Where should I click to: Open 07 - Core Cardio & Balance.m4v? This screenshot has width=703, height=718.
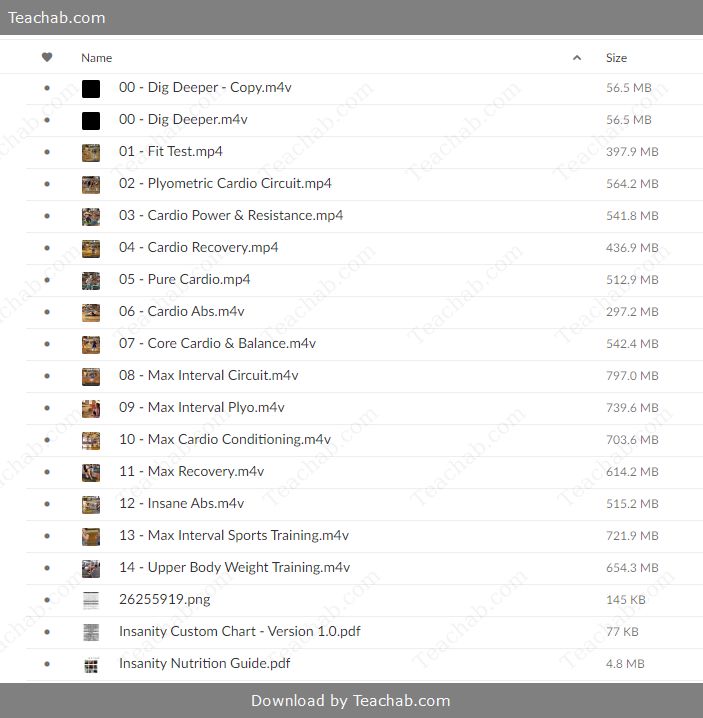(217, 343)
